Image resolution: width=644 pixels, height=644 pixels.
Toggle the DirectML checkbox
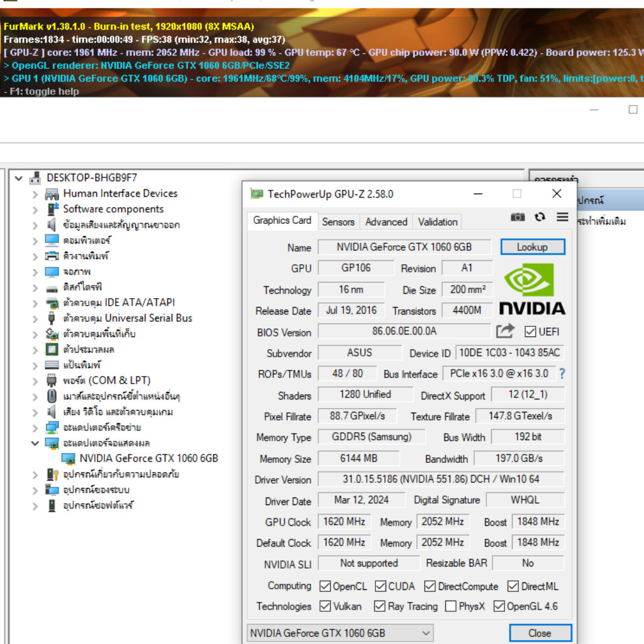[513, 586]
